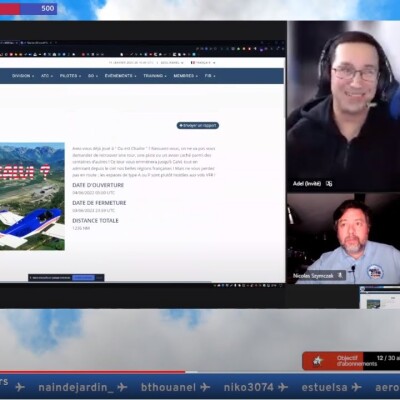Image resolution: width=400 pixels, height=400 pixels.
Task: Click niko3074 in the bottom ticker
Action: [248, 387]
